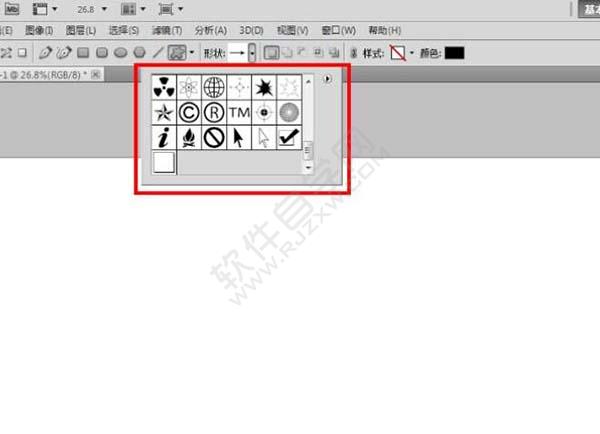
Task: Select the radioactive symbol shape
Action: pos(164,87)
